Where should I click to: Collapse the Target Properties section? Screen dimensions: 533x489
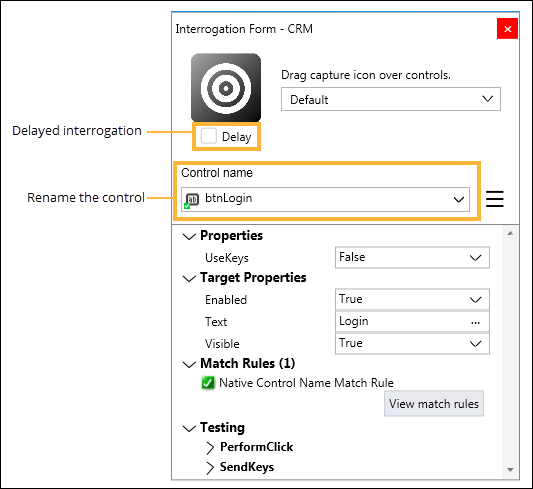(x=189, y=278)
